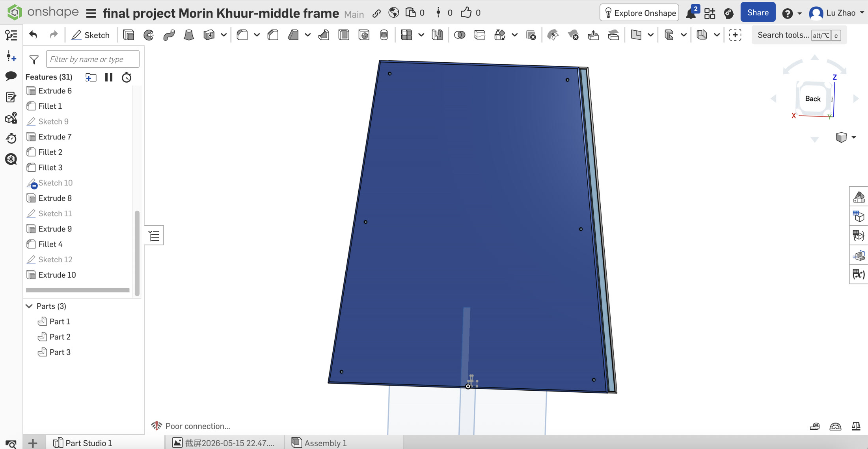The height and width of the screenshot is (449, 868).
Task: Click the Back face of view cube
Action: tap(812, 98)
